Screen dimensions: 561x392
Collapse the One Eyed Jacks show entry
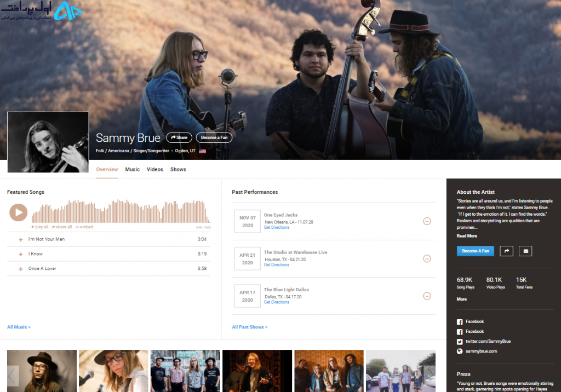click(x=427, y=221)
